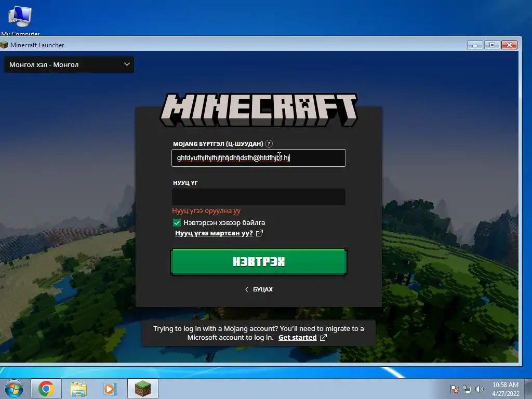Screen dimensions: 532x399
Task: Open Windows Media Player taskbar icon
Action: coord(110,389)
